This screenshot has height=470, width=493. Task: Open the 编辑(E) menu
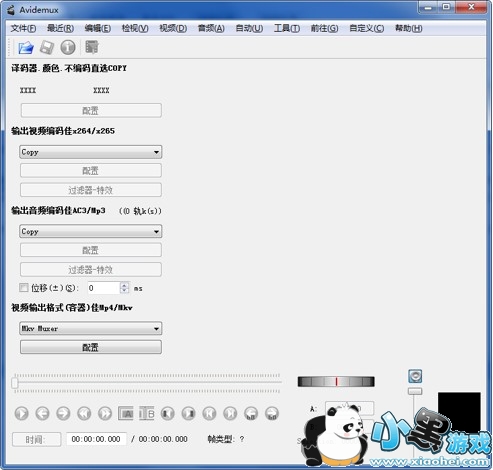click(98, 28)
